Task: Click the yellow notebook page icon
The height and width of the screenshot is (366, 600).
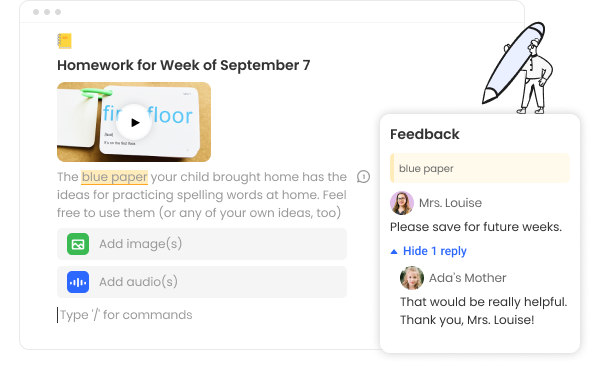Action: [64, 41]
